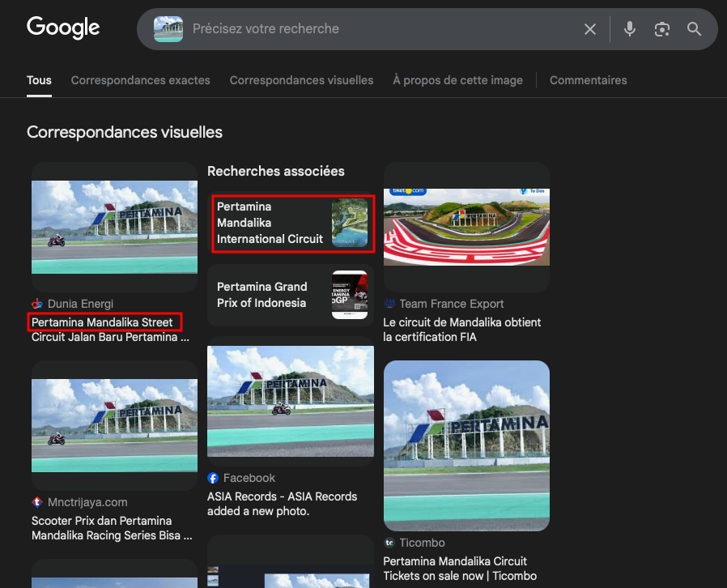Open 'Le circuit de Mandalika obtient' link

(x=461, y=330)
